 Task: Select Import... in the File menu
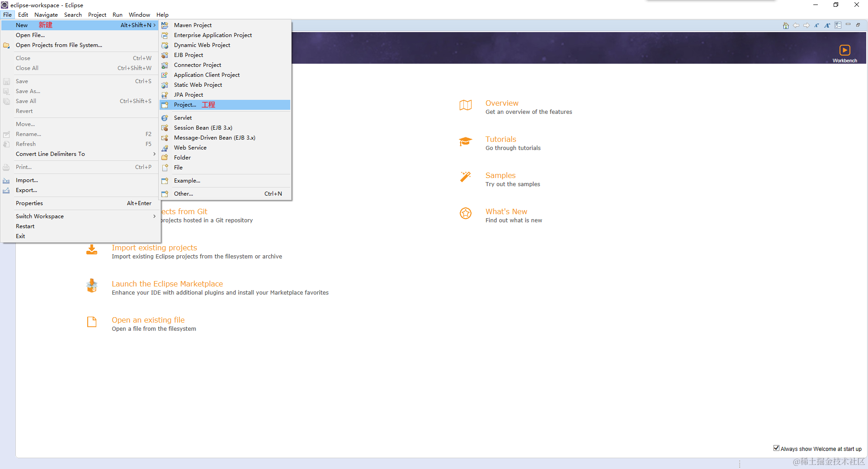click(x=80, y=180)
